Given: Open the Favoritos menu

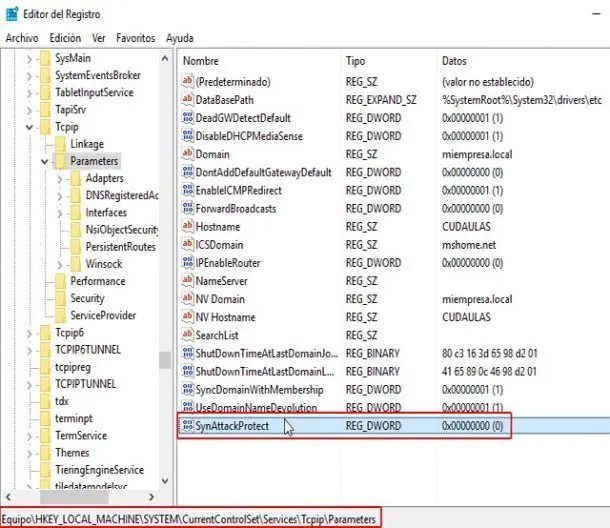Looking at the screenshot, I should click(x=135, y=37).
